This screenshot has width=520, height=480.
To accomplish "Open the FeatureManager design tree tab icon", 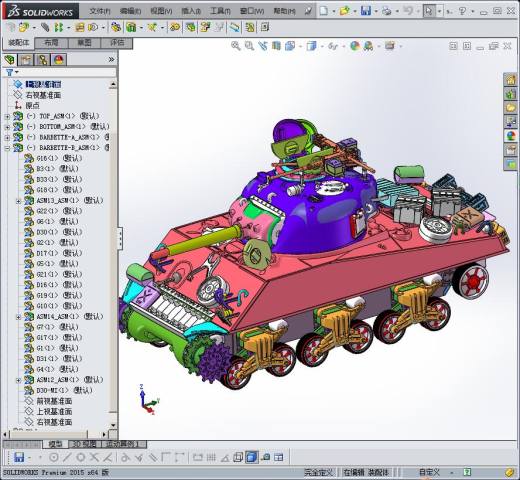I will tap(10, 60).
